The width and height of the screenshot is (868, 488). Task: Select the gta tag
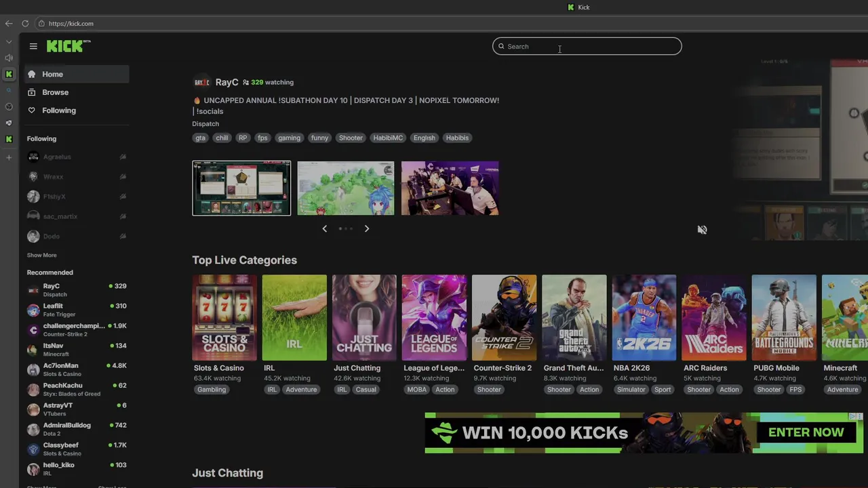pyautogui.click(x=200, y=138)
